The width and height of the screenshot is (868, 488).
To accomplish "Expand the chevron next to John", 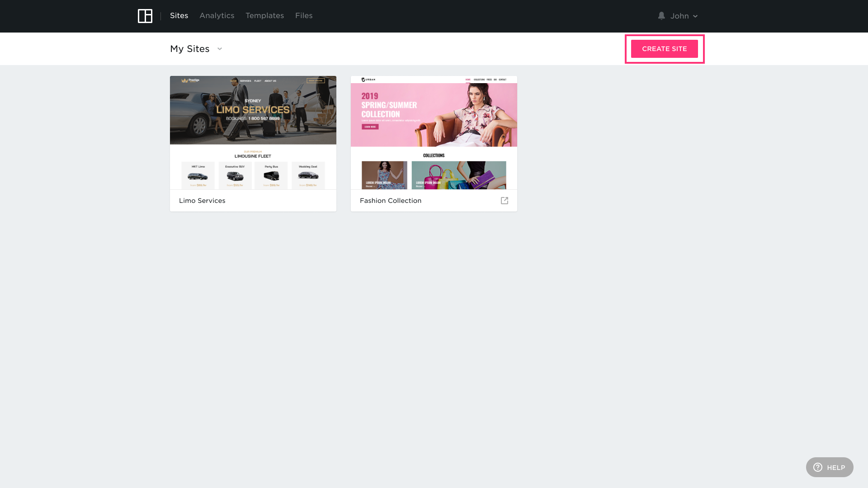I will [x=695, y=16].
